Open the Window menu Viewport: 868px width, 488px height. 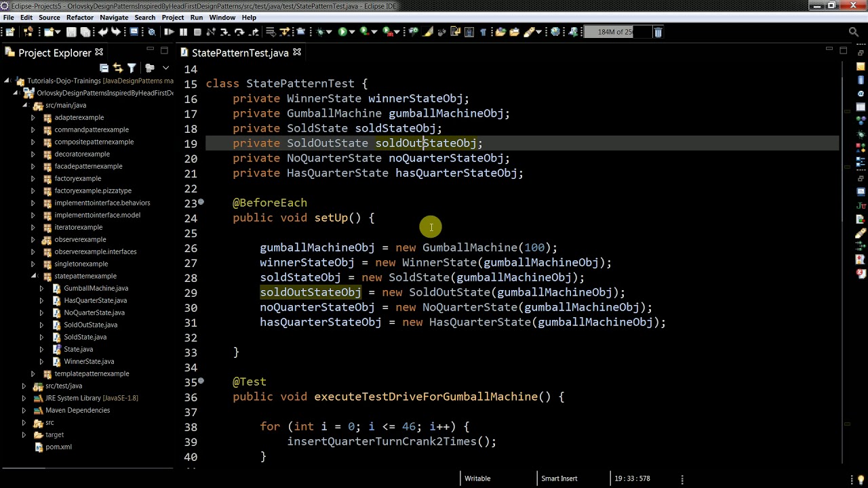click(222, 18)
